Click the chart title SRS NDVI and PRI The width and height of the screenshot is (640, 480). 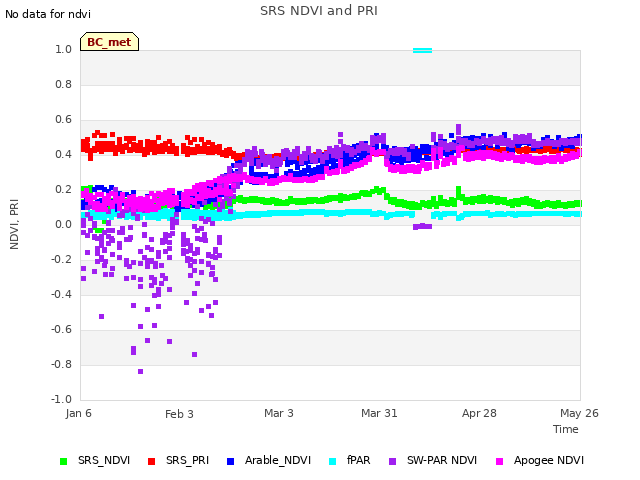point(319,10)
